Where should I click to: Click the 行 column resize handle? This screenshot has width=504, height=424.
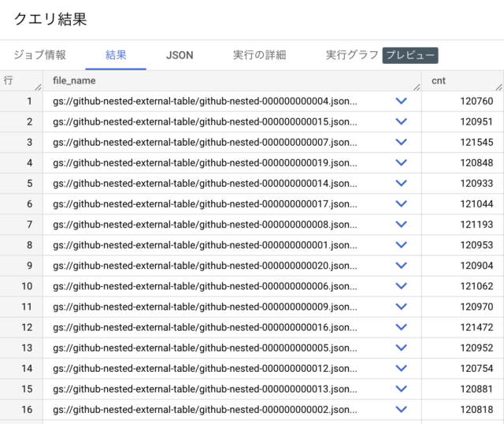pos(39,87)
